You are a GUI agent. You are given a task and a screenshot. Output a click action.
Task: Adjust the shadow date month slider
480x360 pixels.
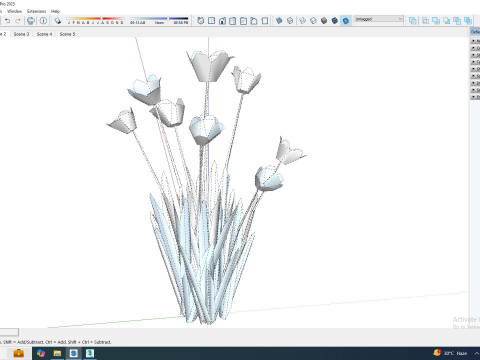click(95, 21)
